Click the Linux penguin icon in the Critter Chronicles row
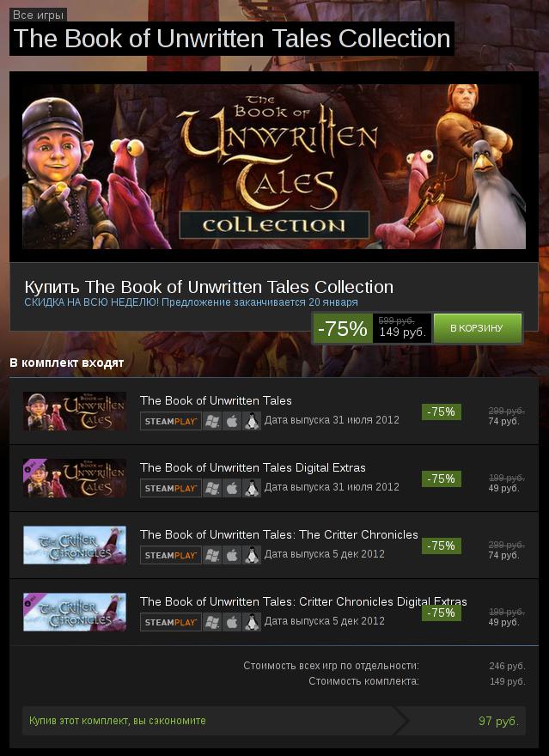Image resolution: width=549 pixels, height=756 pixels. pos(252,555)
